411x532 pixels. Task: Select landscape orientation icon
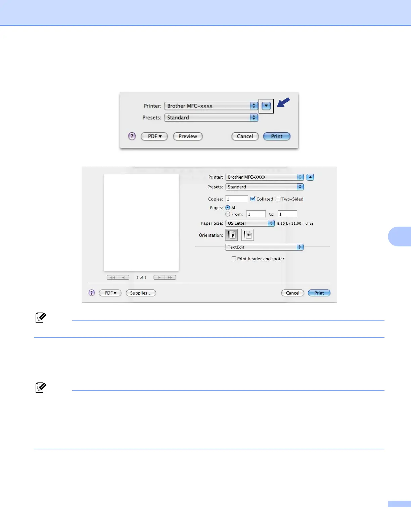247,235
